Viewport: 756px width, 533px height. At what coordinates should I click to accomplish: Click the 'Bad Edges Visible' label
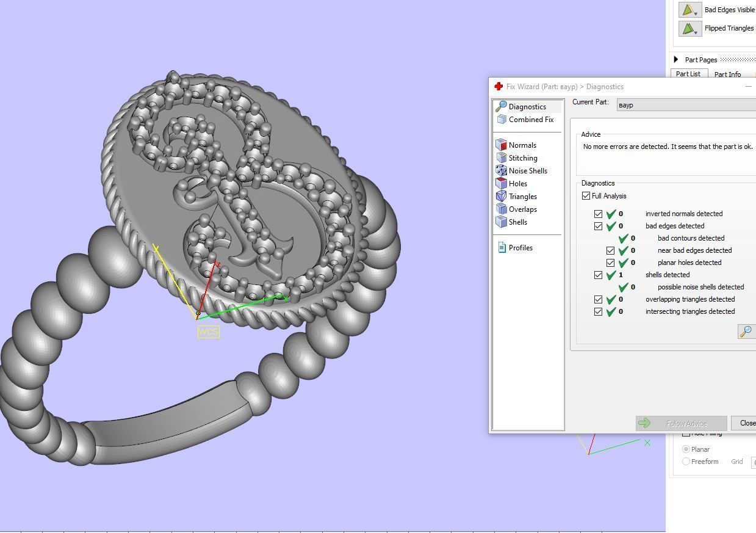[729, 10]
